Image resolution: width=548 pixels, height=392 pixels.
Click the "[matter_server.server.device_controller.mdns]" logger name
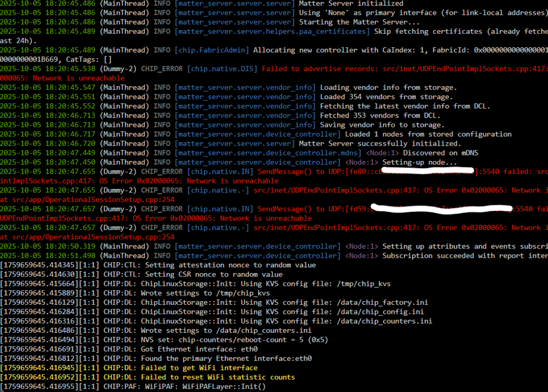click(268, 153)
